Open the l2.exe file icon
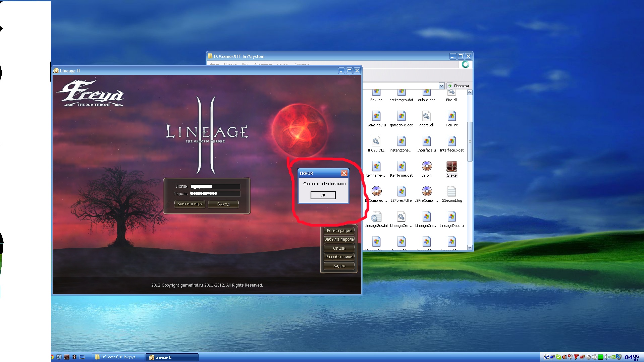644x362 pixels. [x=451, y=167]
